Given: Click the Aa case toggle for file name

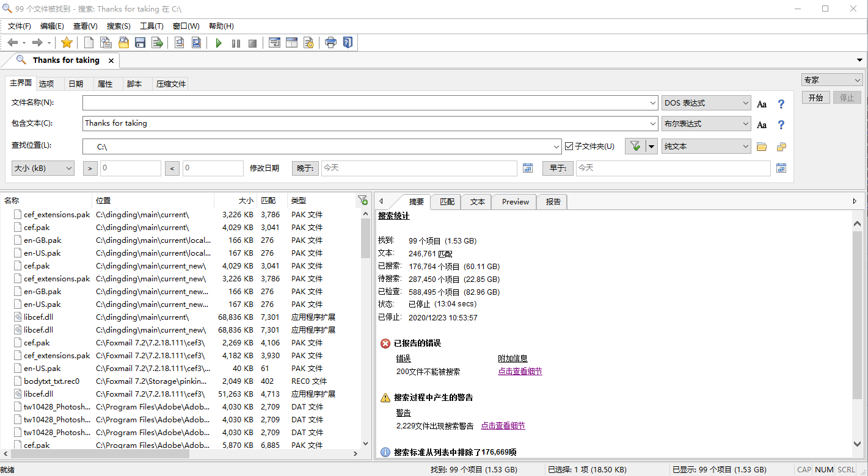Looking at the screenshot, I should (762, 104).
